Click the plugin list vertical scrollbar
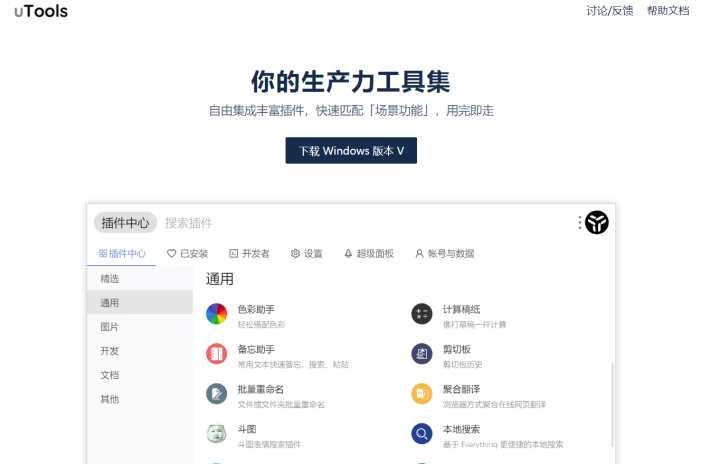This screenshot has height=464, width=720. point(612,404)
